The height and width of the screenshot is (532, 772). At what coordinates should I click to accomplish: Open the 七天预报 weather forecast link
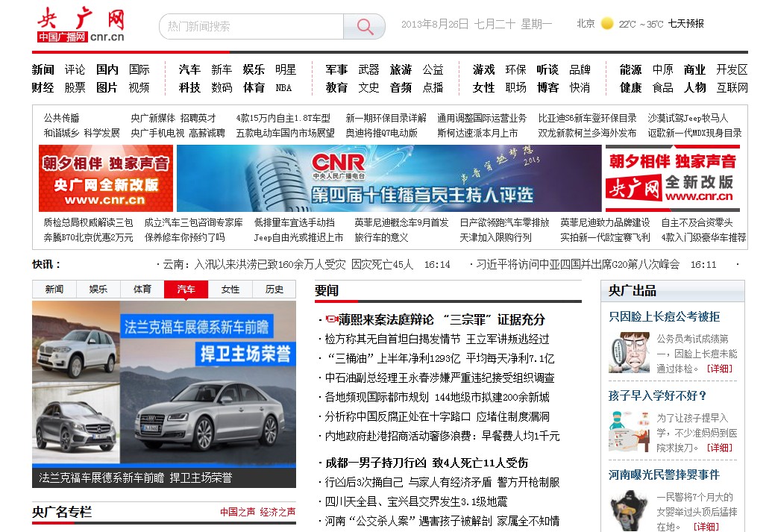685,24
